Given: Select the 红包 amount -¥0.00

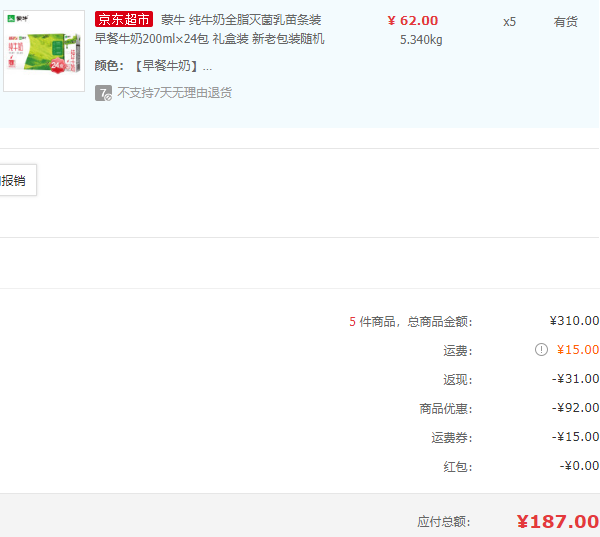Looking at the screenshot, I should pos(579,466).
